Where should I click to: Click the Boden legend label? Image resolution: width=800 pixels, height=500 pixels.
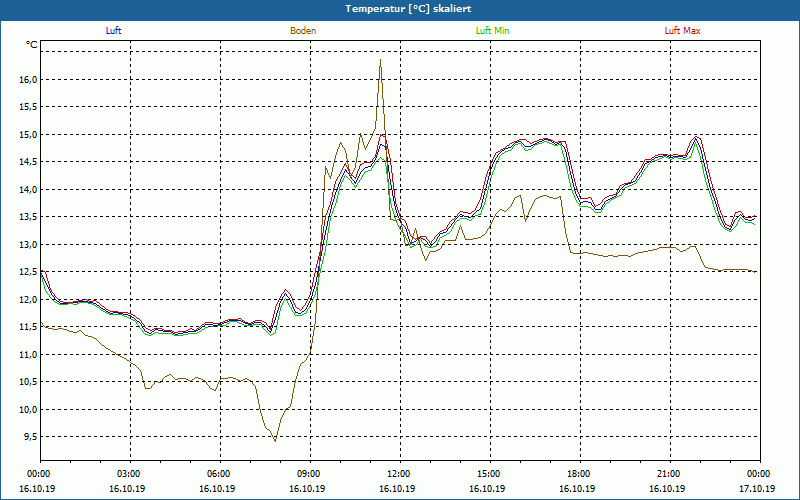click(x=303, y=31)
